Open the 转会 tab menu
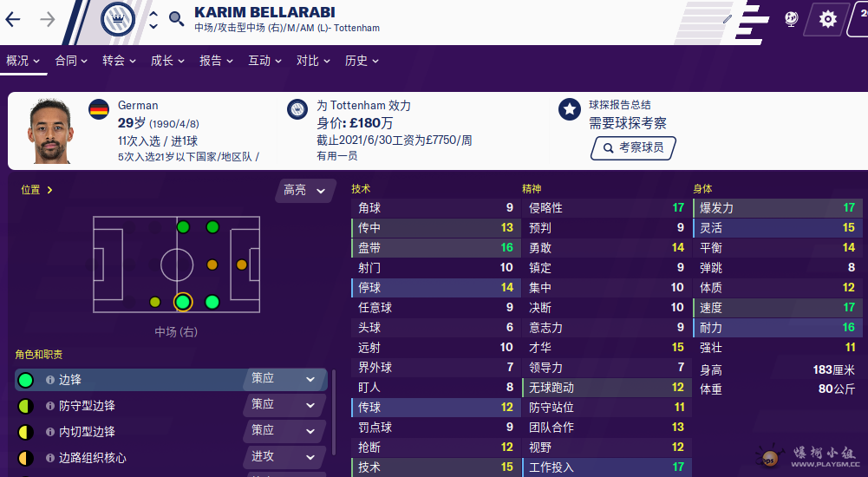Screen dimensions: 868x477 (119, 61)
